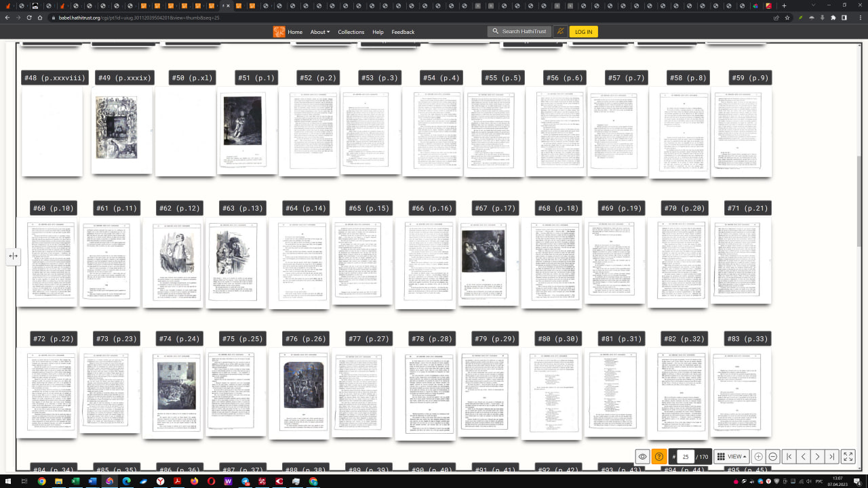
Task: Open the Collections menu item
Action: click(x=351, y=32)
